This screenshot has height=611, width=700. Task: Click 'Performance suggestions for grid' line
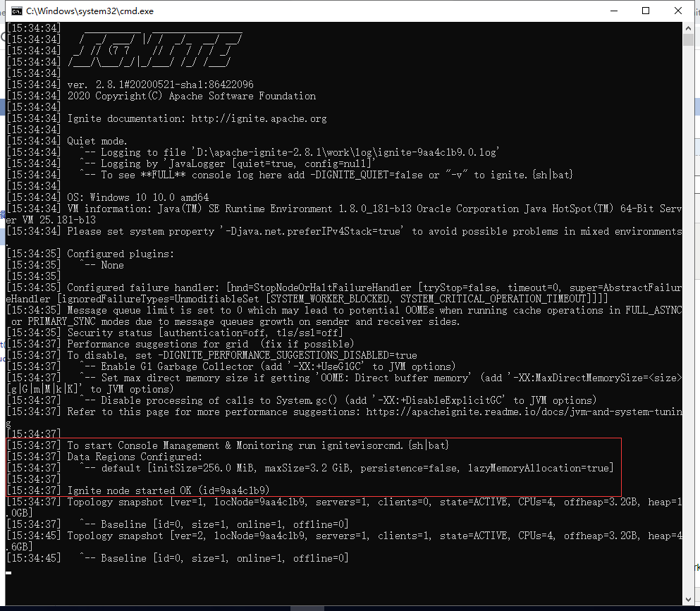211,344
